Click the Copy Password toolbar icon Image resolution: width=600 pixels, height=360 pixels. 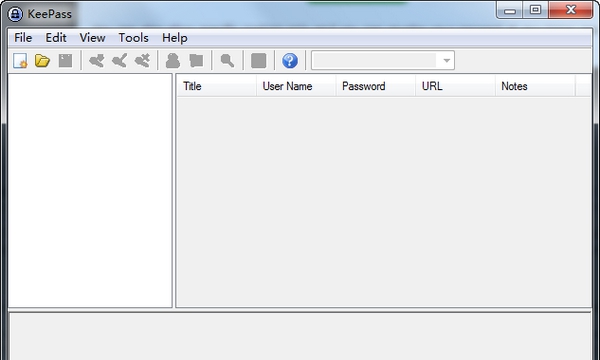pyautogui.click(x=196, y=60)
